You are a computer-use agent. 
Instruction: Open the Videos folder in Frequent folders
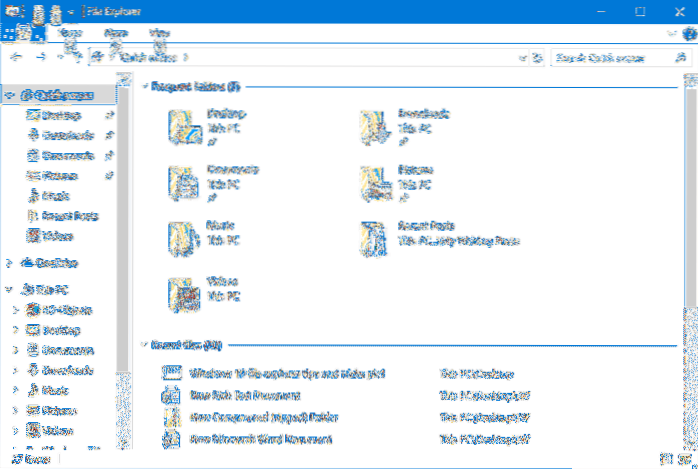(x=187, y=294)
